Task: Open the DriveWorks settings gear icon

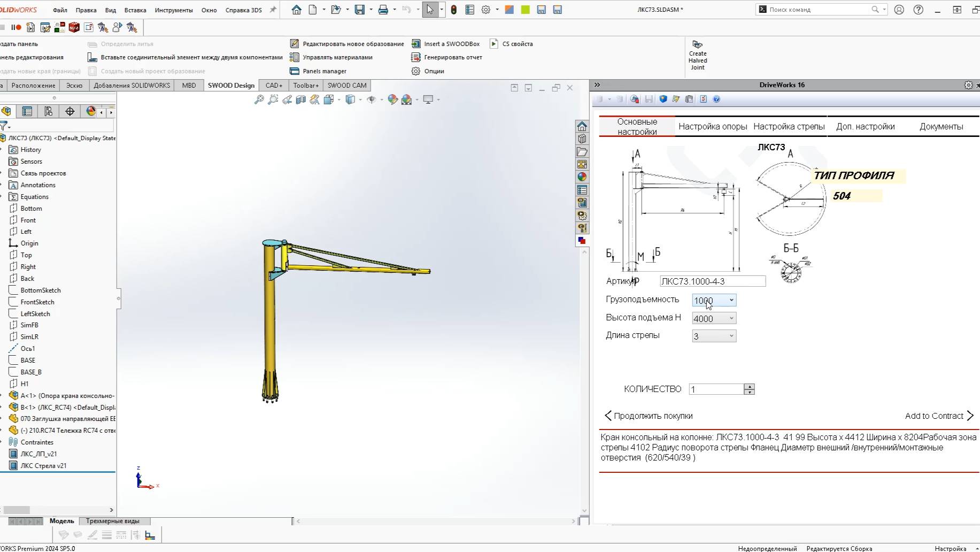Action: coord(968,85)
